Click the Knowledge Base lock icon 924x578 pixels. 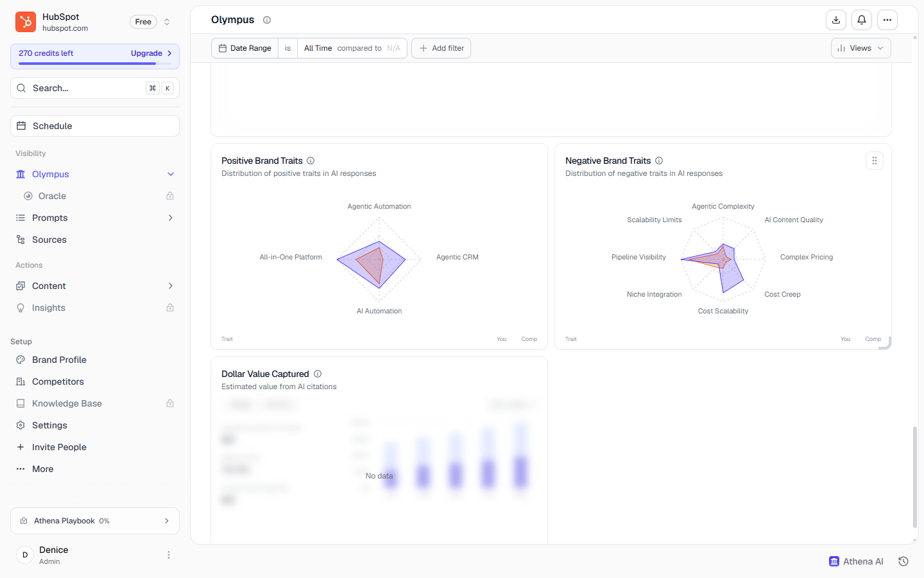click(x=170, y=403)
